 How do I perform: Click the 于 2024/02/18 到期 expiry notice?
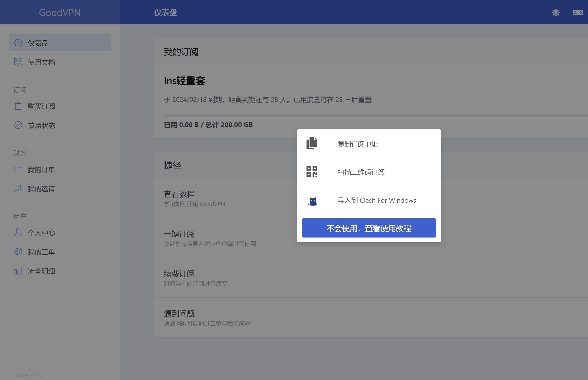pos(267,100)
